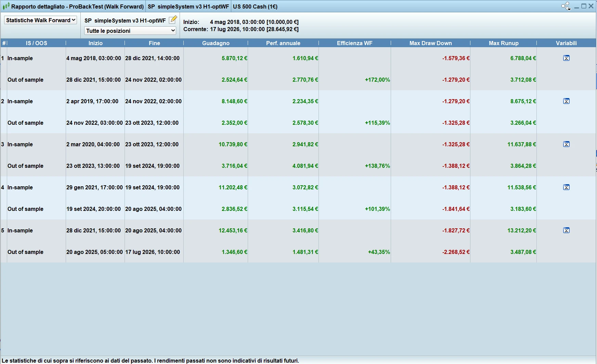
Task: Open variables for walk-forward period 5
Action: (566, 230)
